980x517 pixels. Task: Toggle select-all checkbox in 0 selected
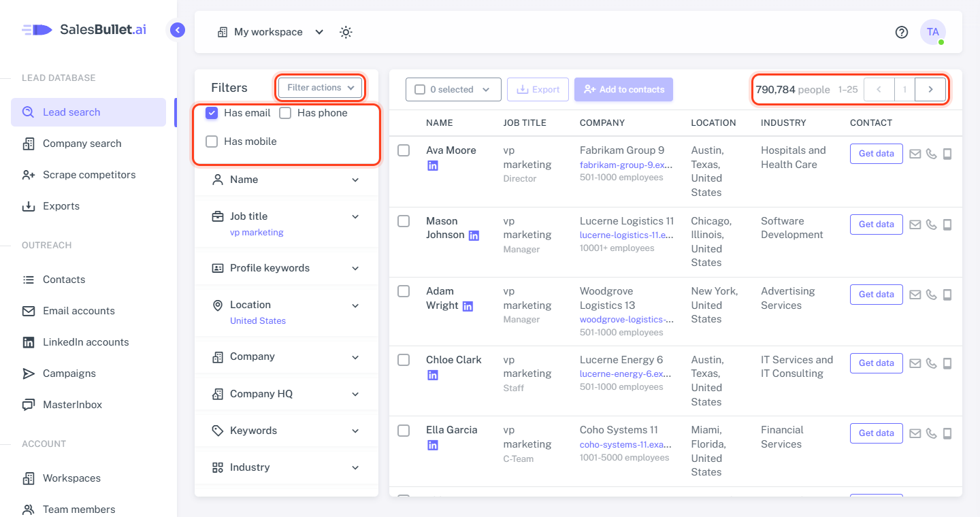[420, 90]
